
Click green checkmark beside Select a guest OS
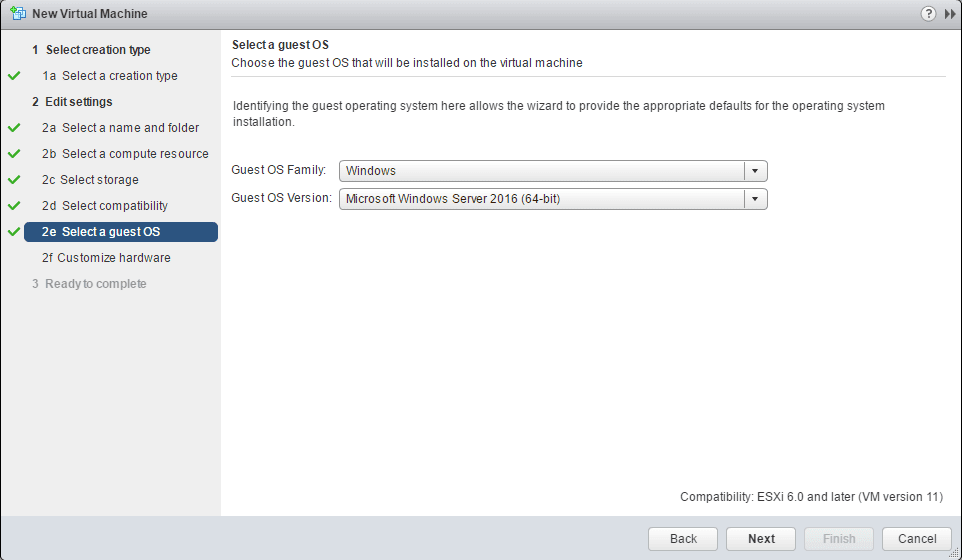click(14, 232)
